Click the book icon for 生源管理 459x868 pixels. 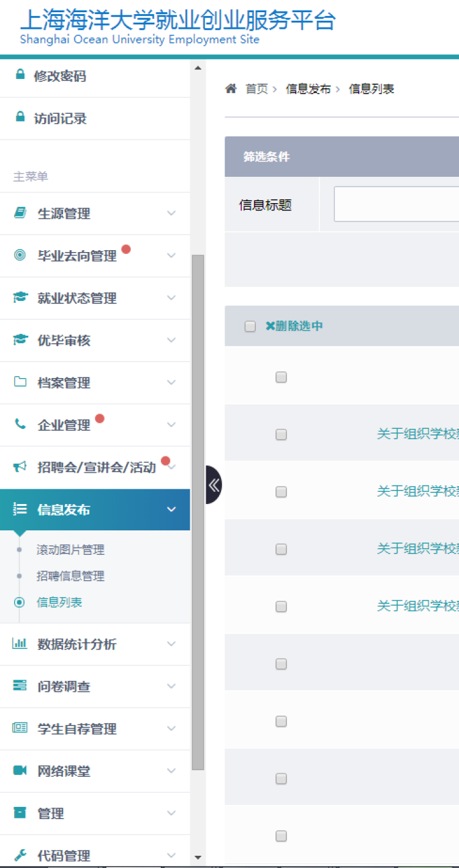pyautogui.click(x=20, y=213)
